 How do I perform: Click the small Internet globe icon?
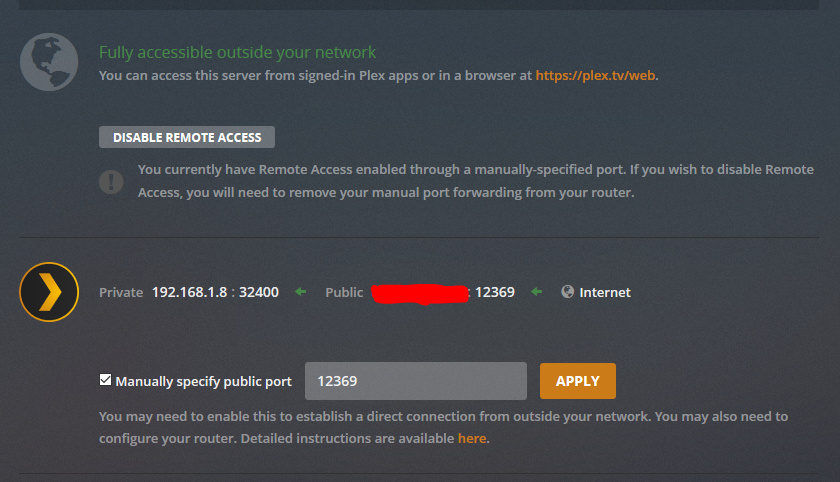tap(568, 292)
